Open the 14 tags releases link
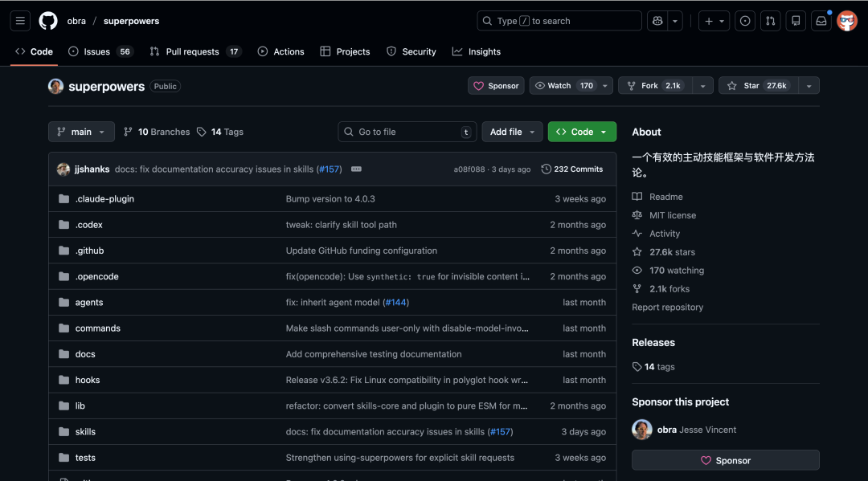This screenshot has width=868, height=481. (653, 366)
